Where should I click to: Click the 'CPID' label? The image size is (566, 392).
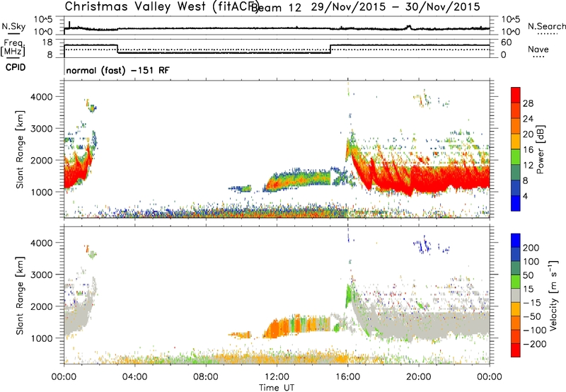[16, 67]
